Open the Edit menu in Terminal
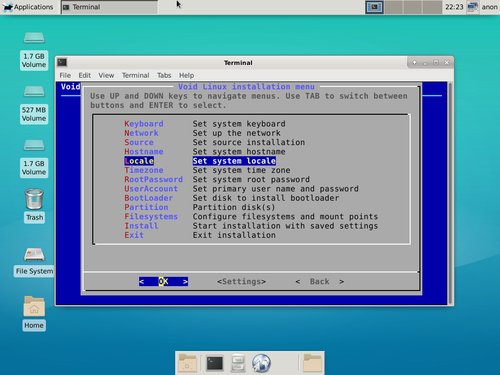The height and width of the screenshot is (375, 500). click(x=85, y=75)
